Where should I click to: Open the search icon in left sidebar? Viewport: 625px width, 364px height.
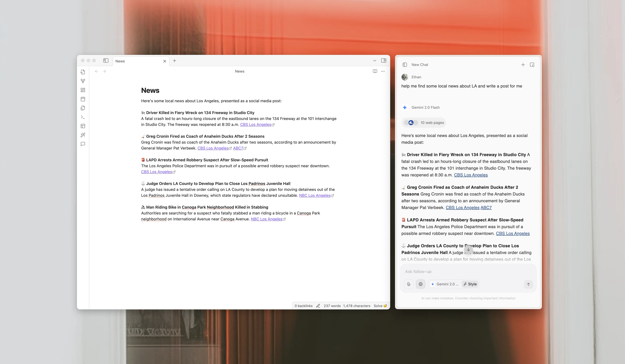tap(83, 72)
